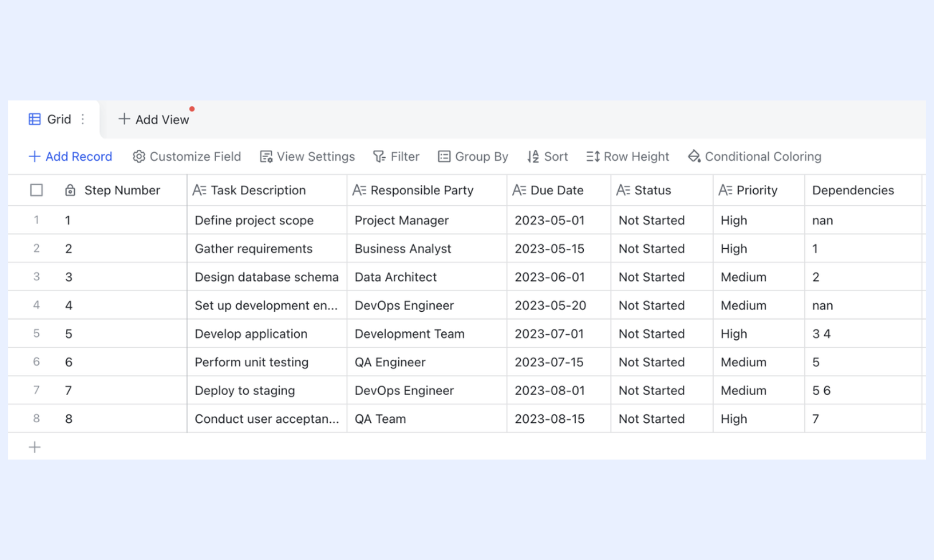Viewport: 934px width, 560px height.
Task: Click the Priority cell of row 8
Action: [x=759, y=419]
